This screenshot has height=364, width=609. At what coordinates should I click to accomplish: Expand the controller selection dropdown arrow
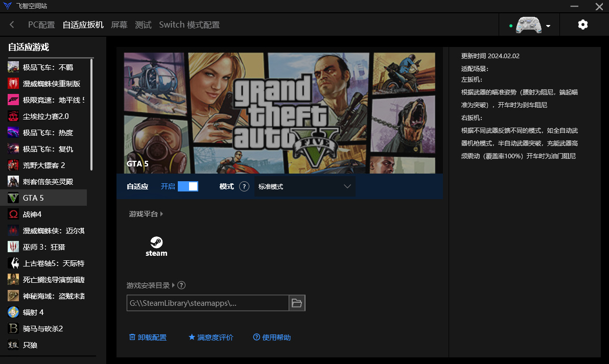(548, 26)
